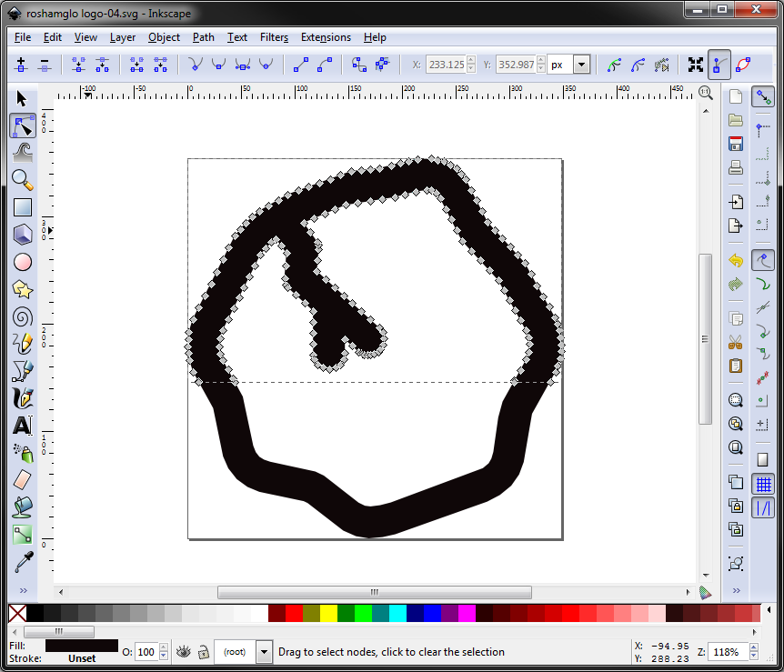
Task: Click Make selected segments lines icon
Action: [300, 65]
